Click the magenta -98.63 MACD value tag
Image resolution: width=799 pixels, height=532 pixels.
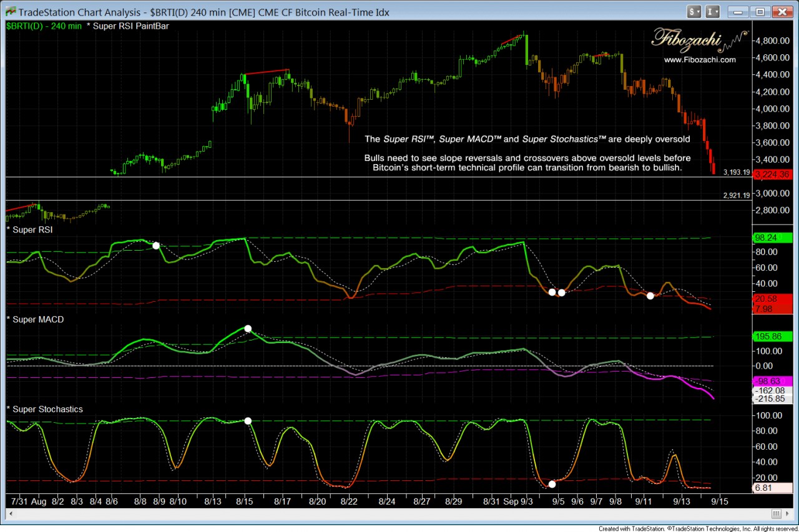(x=773, y=381)
